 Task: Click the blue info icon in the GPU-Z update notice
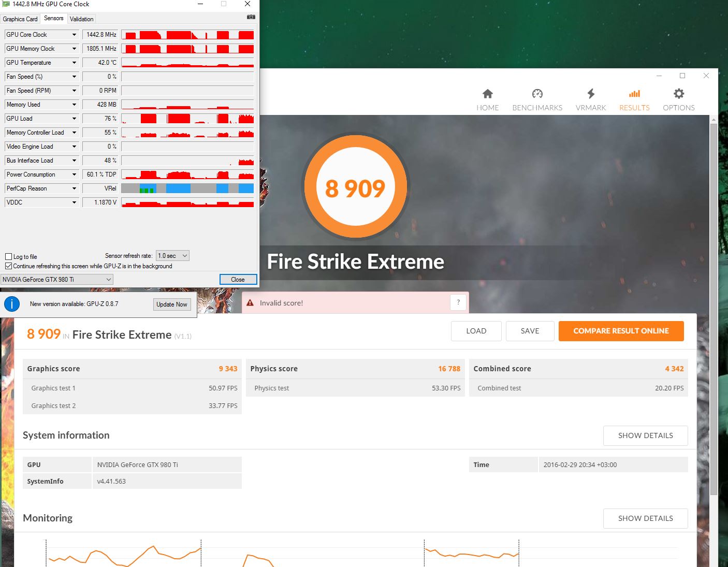click(12, 304)
